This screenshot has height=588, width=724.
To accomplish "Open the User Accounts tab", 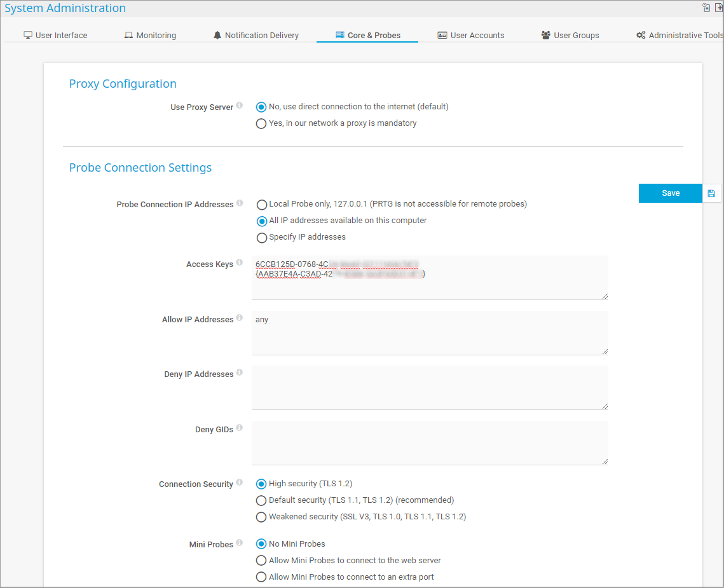I will (471, 36).
